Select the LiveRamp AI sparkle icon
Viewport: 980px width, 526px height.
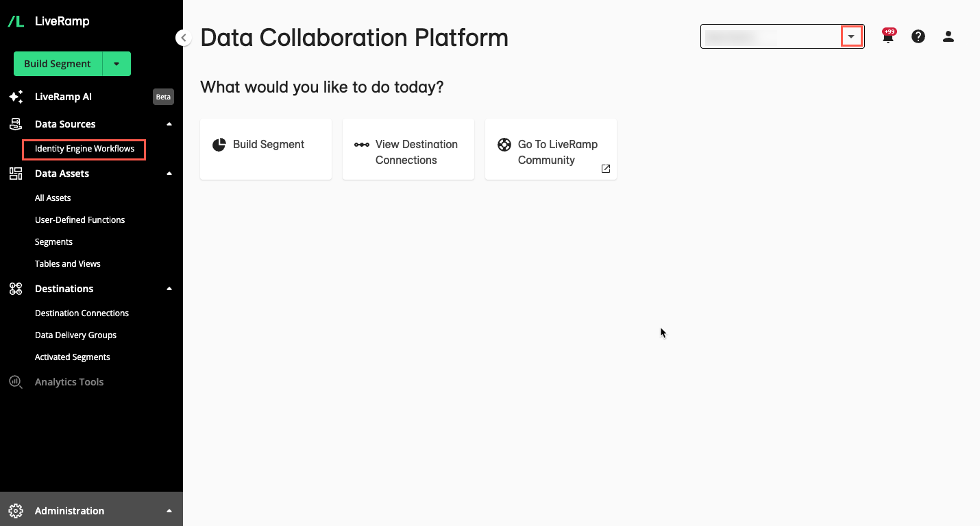[16, 96]
